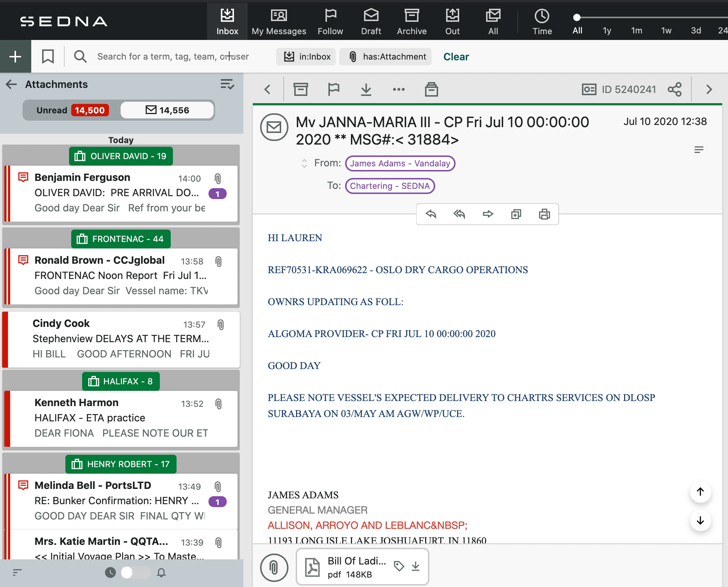Focus the search term input field
This screenshot has width=728, height=587.
pyautogui.click(x=173, y=56)
